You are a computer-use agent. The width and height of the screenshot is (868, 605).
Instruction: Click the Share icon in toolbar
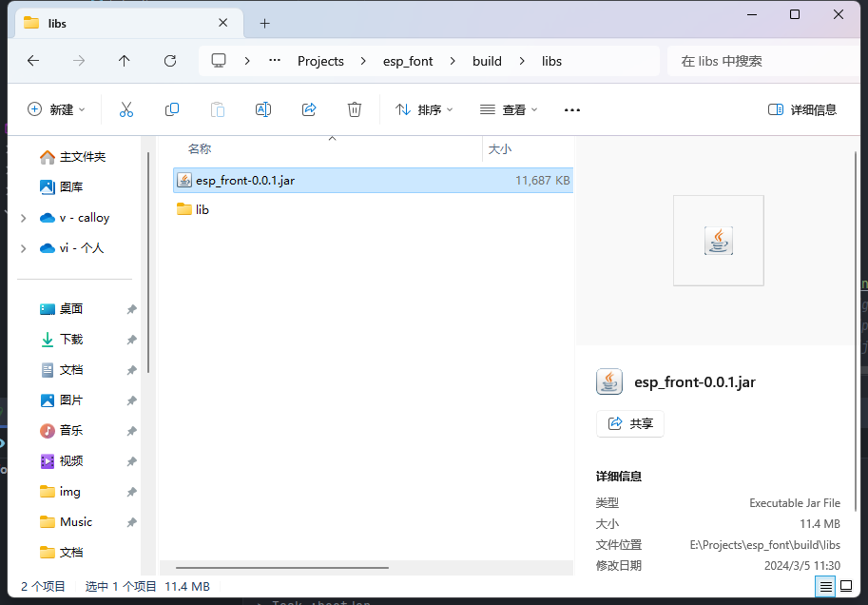tap(309, 109)
